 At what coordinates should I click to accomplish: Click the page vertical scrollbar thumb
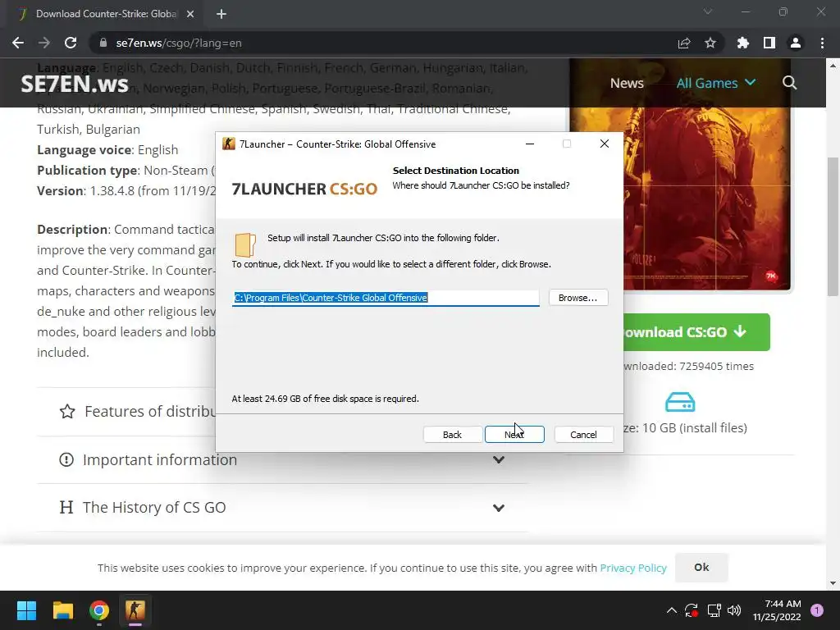point(833,226)
